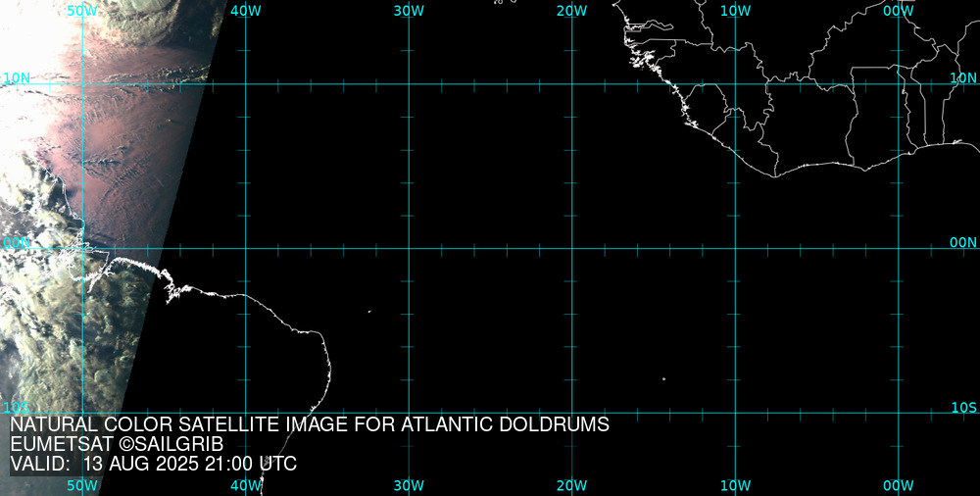Click the '30W' longitude label along the top edge
The image size is (980, 496).
coord(409,11)
